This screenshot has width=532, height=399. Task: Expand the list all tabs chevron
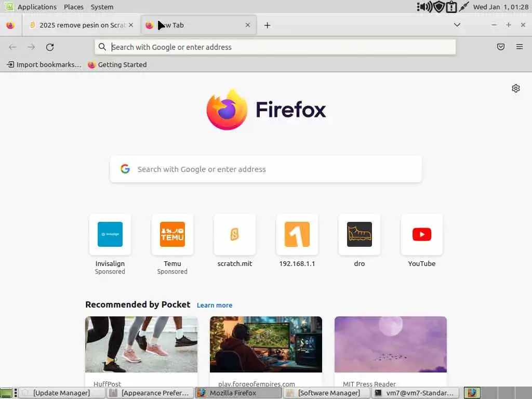457,25
